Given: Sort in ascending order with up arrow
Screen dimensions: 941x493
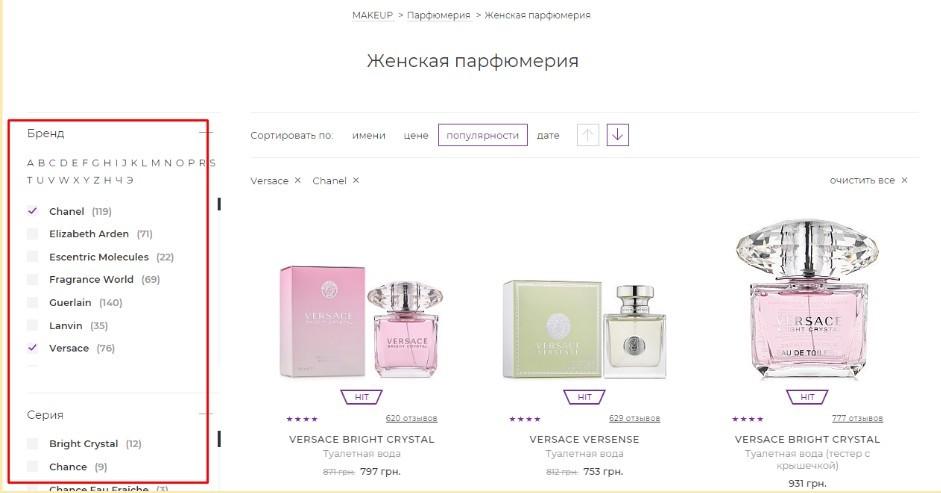Looking at the screenshot, I should 588,135.
